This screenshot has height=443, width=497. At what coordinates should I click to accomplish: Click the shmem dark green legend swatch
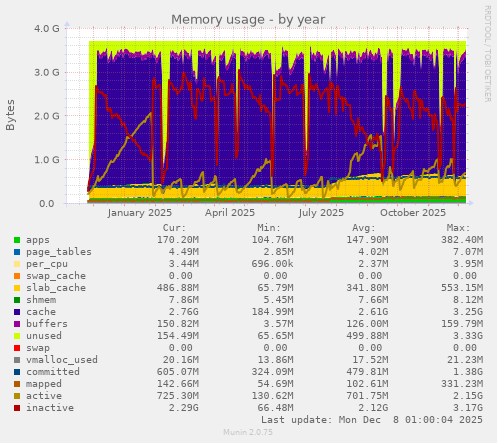[x=17, y=300]
